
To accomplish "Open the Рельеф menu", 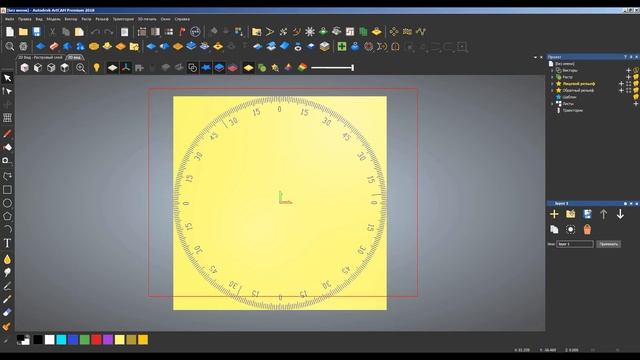I will 102,19.
